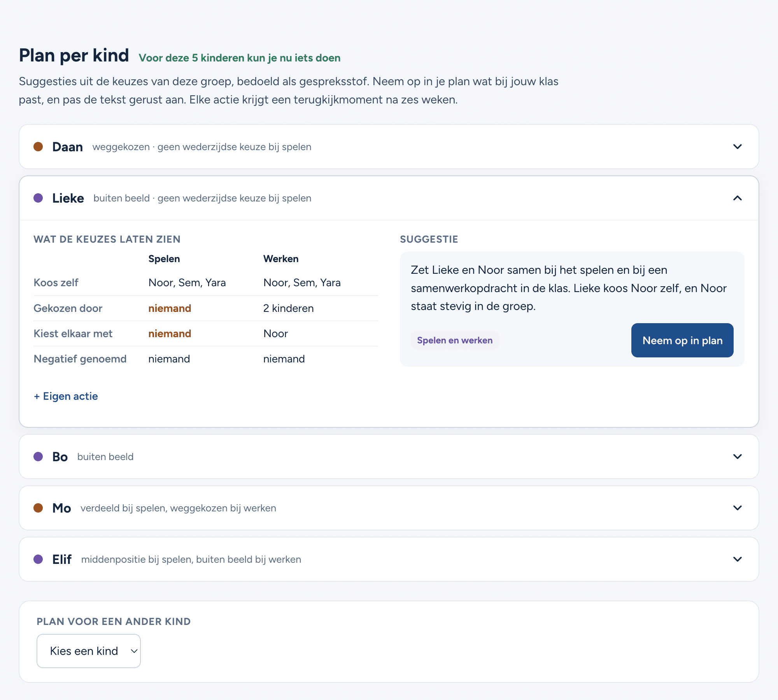Click the name 'Lieke' in card header
Viewport: 778px width, 700px height.
(x=68, y=198)
